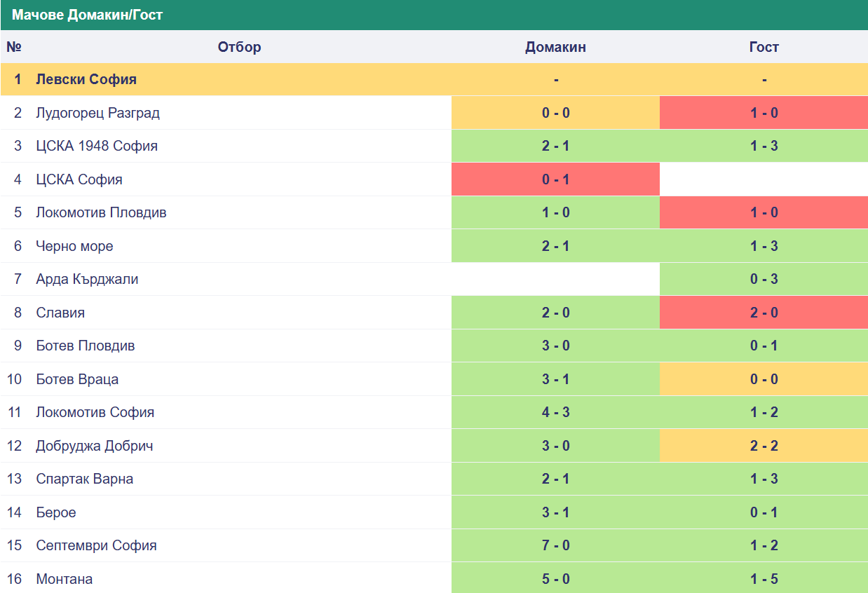Click the Мачове Домакин/Гост table title

point(87,15)
